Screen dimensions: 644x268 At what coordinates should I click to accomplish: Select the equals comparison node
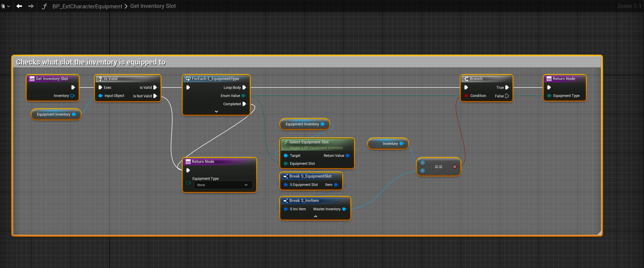(x=438, y=167)
